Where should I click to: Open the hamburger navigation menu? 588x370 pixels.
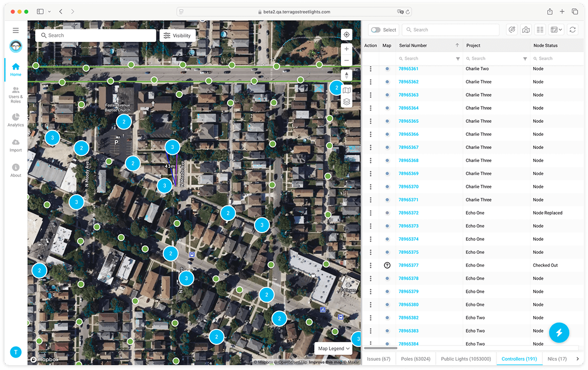(x=15, y=30)
